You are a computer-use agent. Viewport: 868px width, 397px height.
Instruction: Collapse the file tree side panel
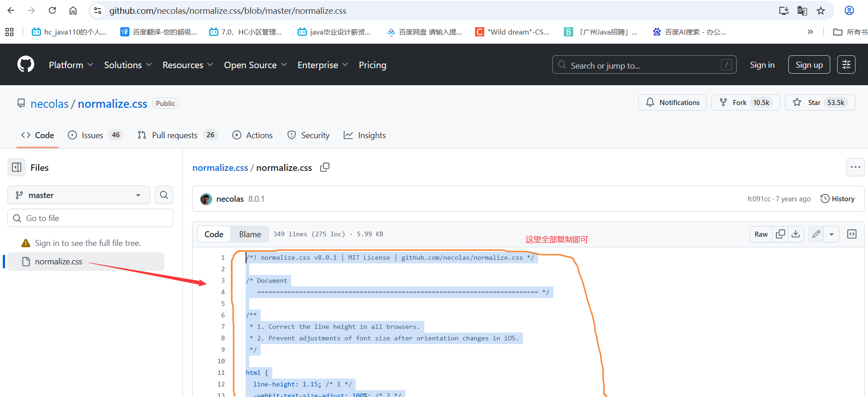coord(17,167)
